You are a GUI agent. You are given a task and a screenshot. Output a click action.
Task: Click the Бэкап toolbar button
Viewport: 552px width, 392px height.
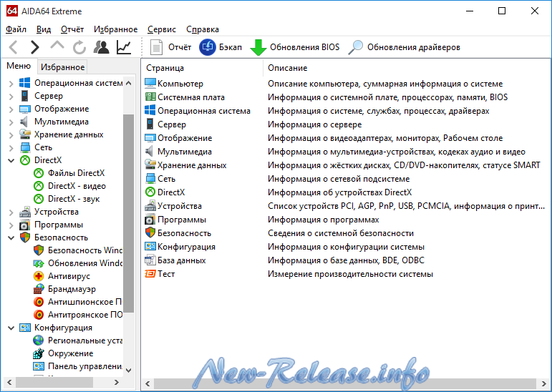221,47
